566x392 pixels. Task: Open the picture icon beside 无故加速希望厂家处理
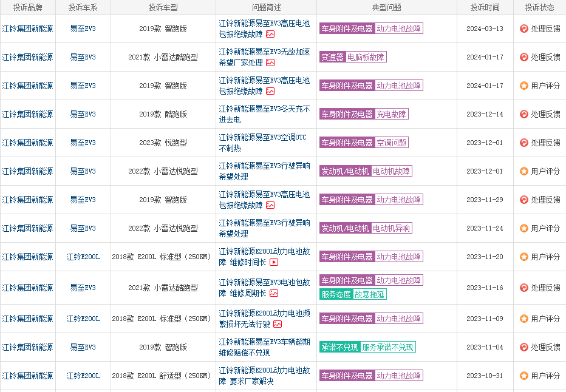270,63
